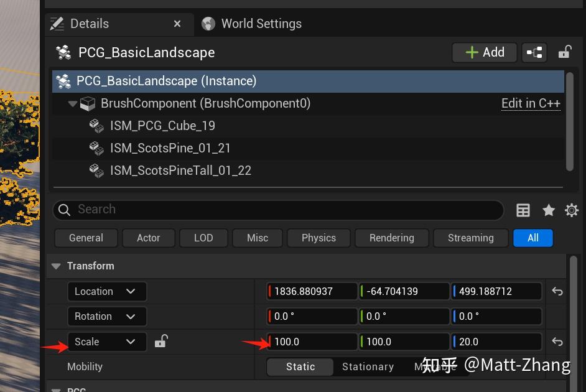The width and height of the screenshot is (586, 392).
Task: Open the Edit in C++ link
Action: pyautogui.click(x=531, y=103)
